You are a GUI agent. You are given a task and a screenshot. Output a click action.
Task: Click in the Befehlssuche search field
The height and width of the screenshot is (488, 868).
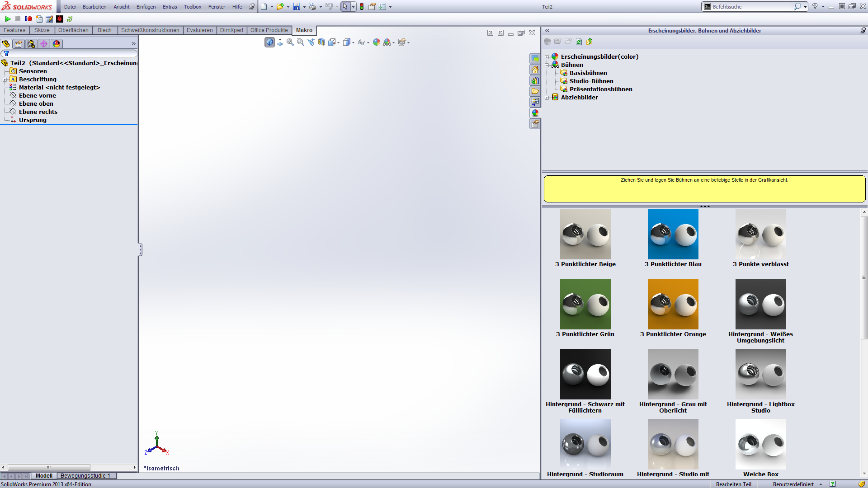750,7
